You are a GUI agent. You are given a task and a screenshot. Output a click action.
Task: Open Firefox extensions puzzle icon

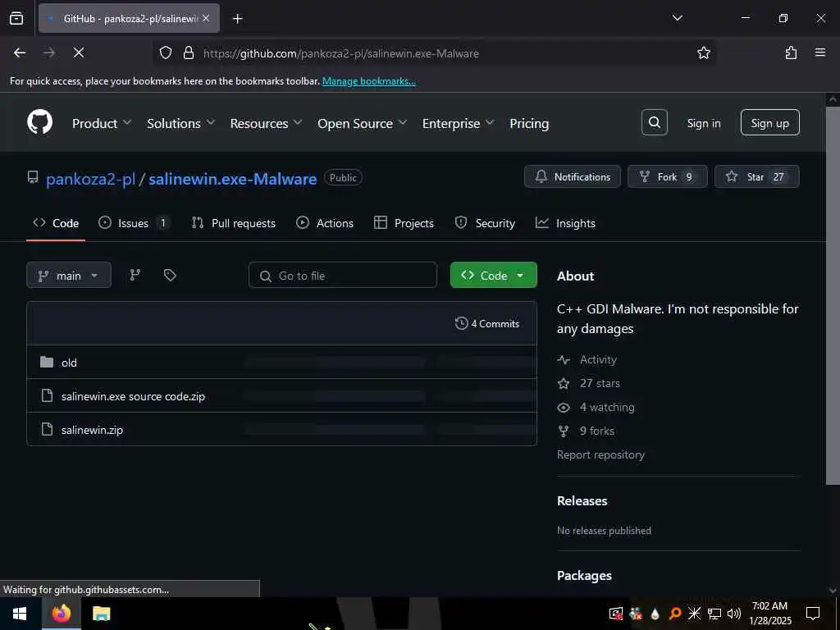[x=791, y=52]
